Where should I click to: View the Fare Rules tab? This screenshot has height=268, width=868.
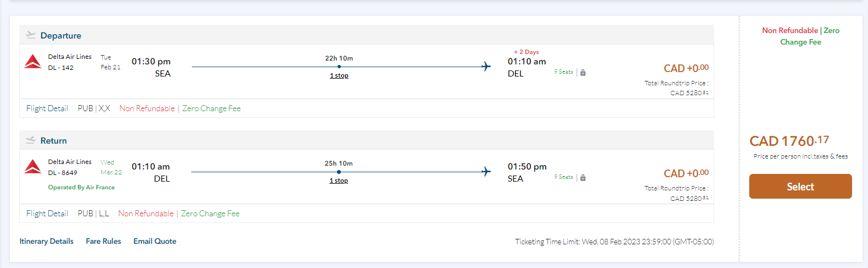coord(103,241)
